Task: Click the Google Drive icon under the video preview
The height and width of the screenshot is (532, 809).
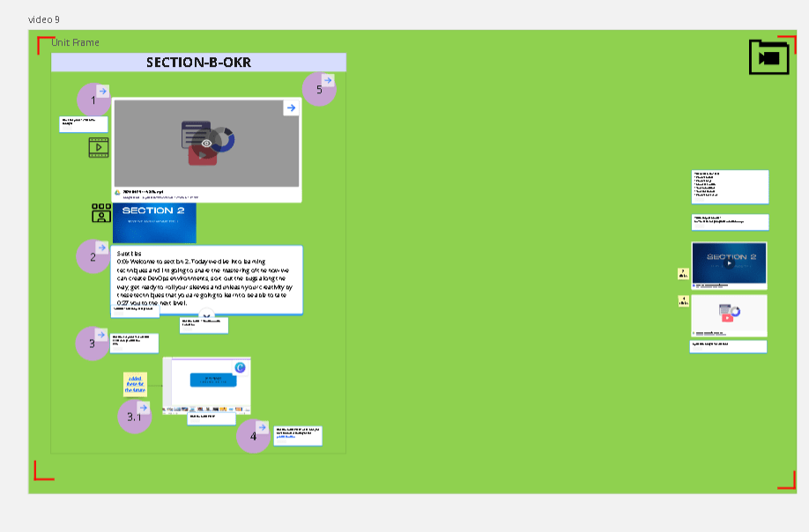Action: [117, 193]
